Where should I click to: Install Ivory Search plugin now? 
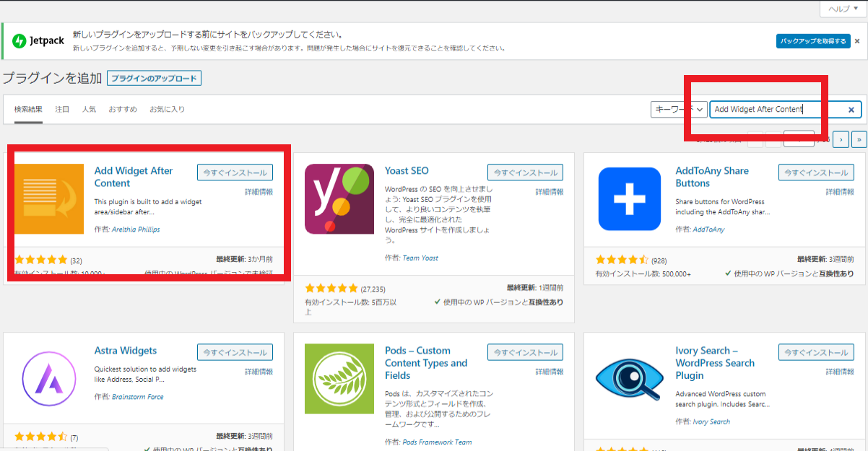[x=815, y=352]
